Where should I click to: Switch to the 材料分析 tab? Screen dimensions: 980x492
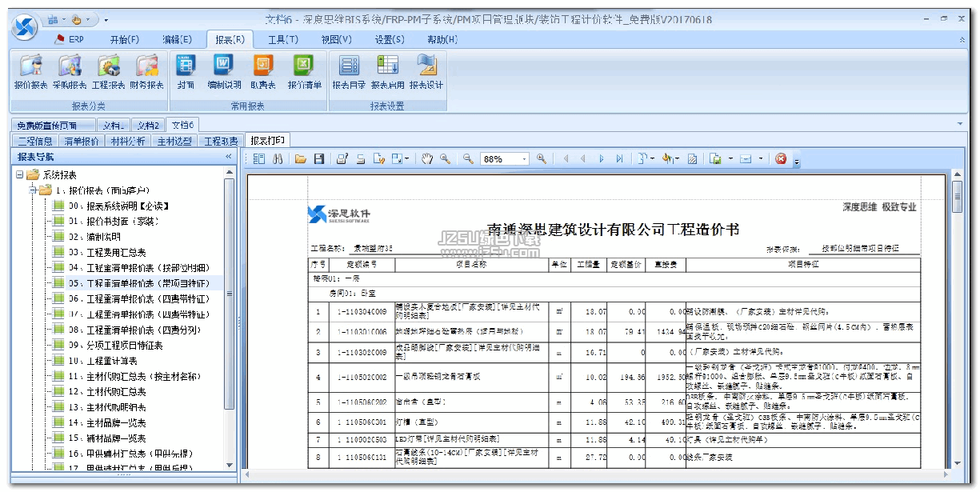pos(128,141)
